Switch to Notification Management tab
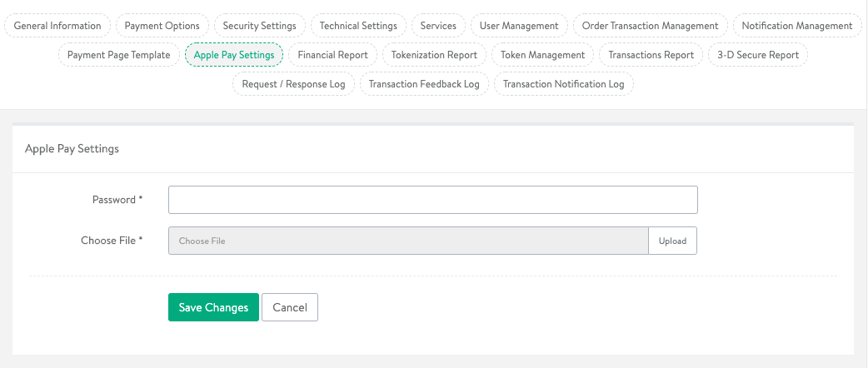868x368 pixels. tap(796, 26)
